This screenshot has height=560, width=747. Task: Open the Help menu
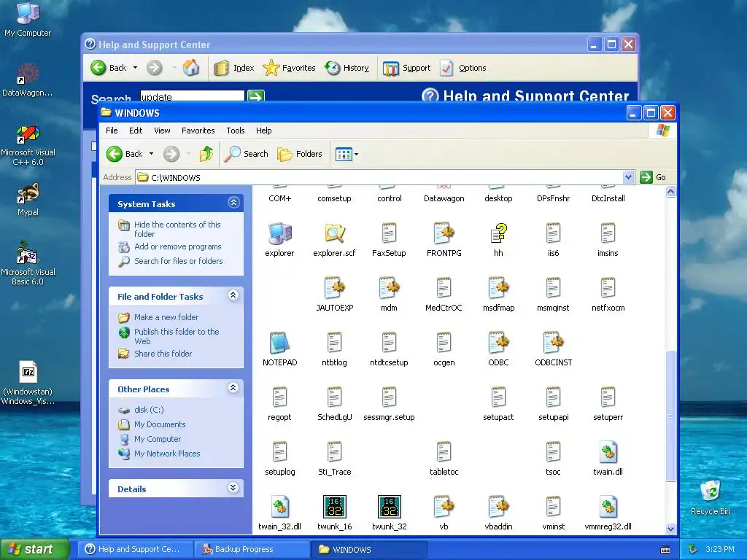tap(263, 131)
